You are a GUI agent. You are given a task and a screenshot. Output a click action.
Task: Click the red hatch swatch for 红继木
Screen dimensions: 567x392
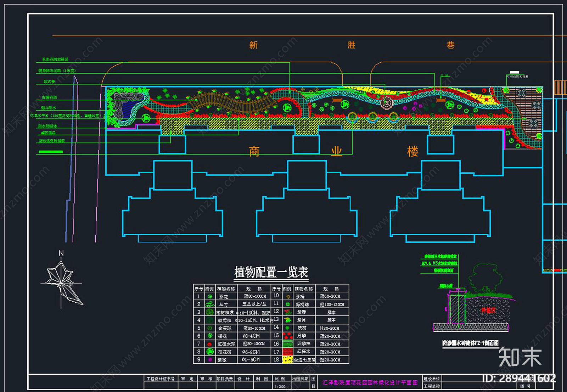[287, 352]
